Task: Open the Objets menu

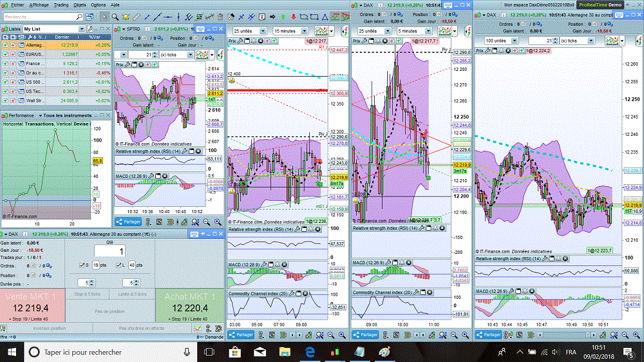Action: (x=80, y=5)
